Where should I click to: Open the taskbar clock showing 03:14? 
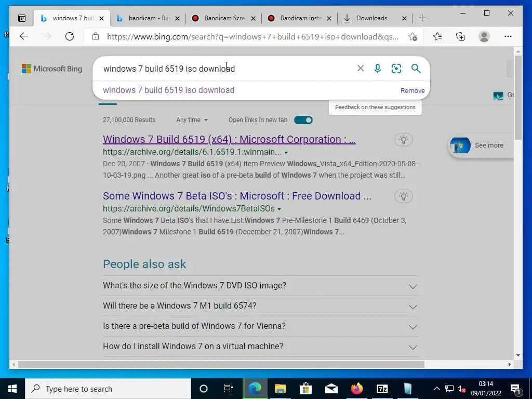486,389
